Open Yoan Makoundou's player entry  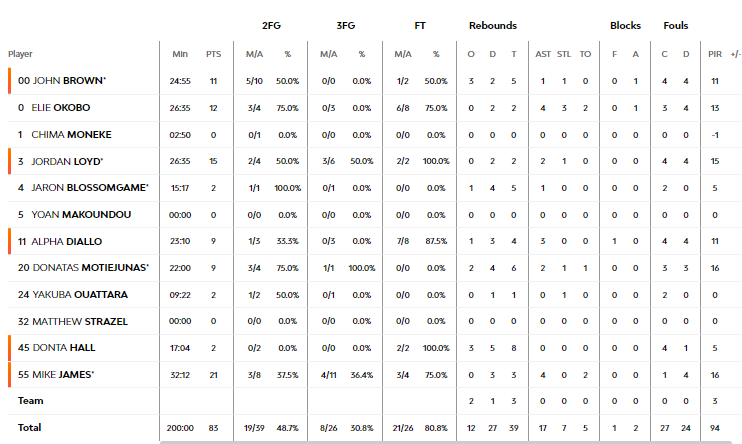[x=81, y=215]
